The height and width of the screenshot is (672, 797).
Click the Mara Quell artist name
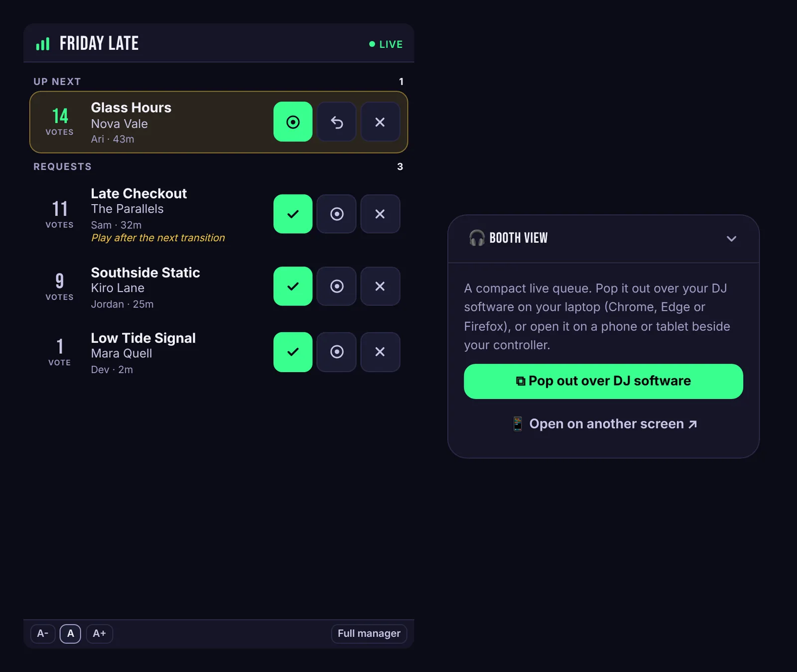click(122, 354)
